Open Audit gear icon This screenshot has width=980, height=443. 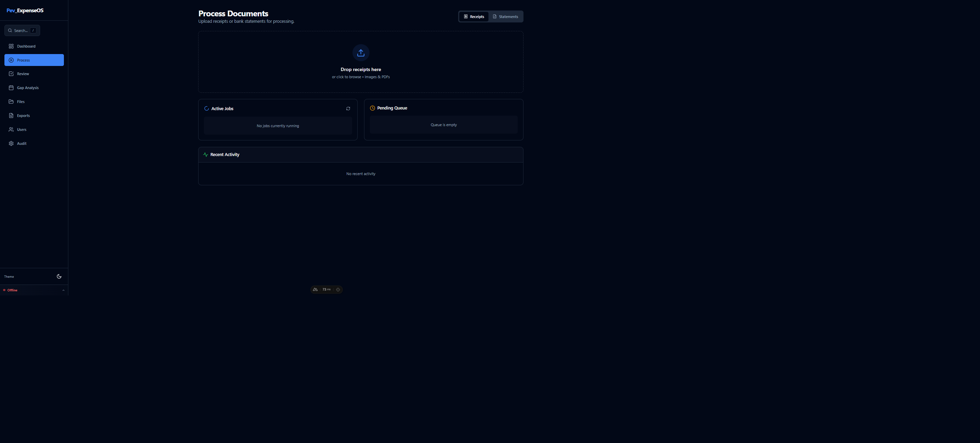[x=11, y=143]
